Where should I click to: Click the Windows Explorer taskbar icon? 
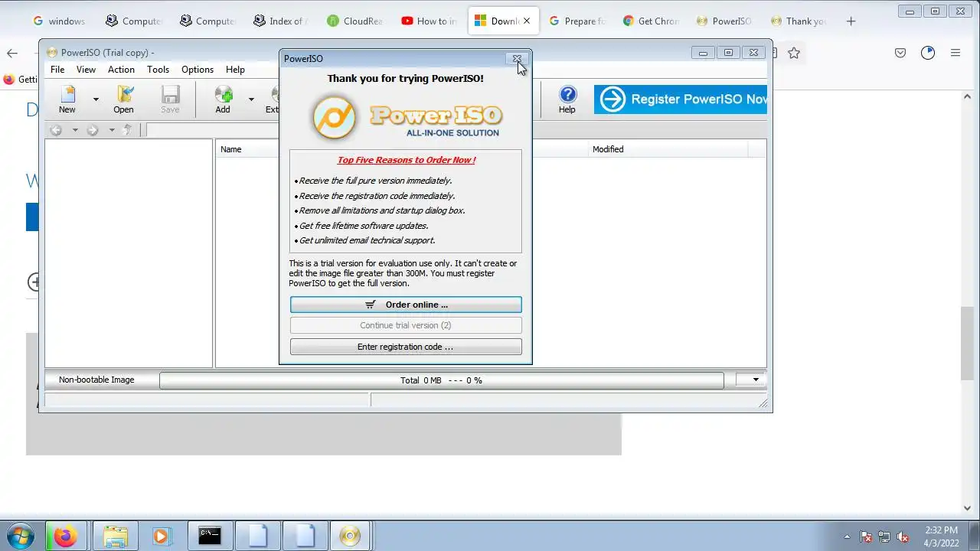[x=115, y=536]
